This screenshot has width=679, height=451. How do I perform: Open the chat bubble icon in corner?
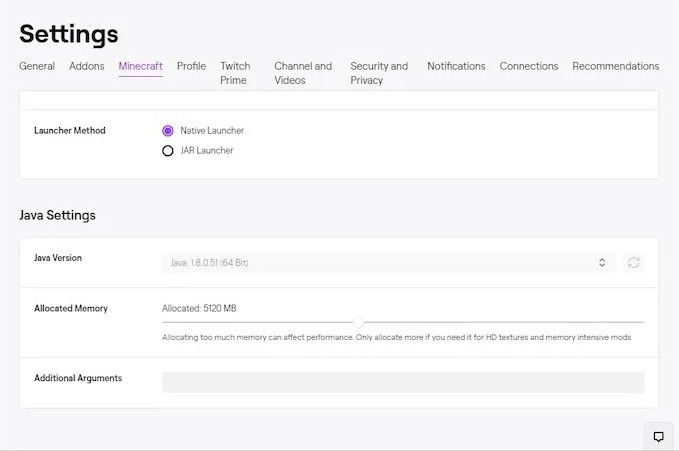click(x=658, y=436)
